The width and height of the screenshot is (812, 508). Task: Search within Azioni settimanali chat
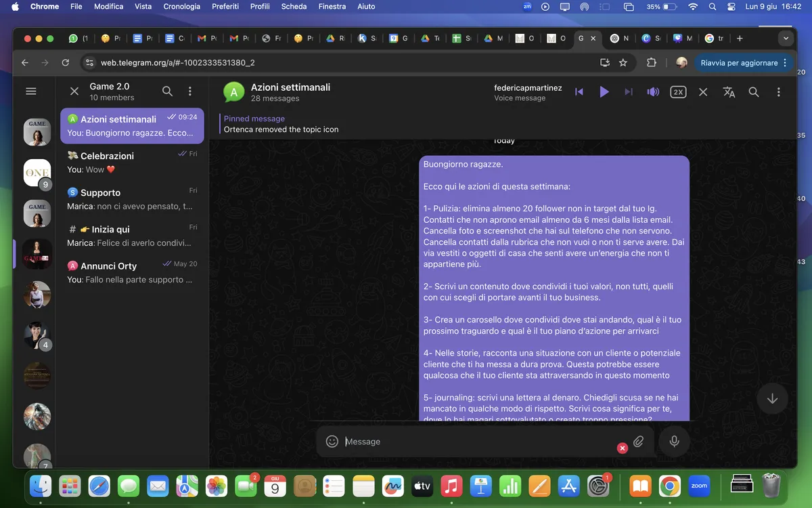pos(754,92)
